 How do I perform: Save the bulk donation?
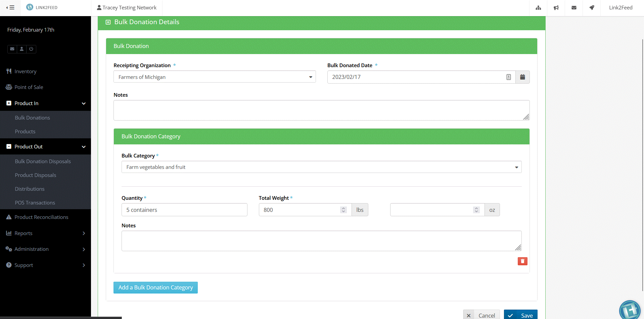point(520,315)
